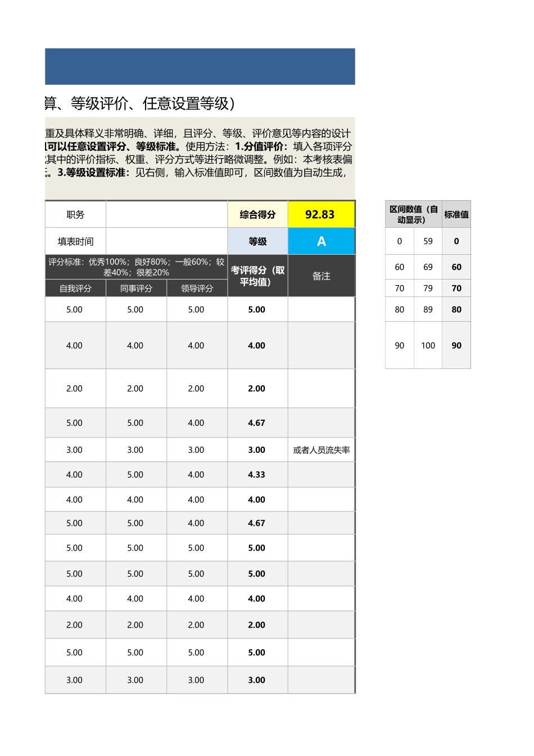
Task: Select the blue grade cell showing A
Action: (x=321, y=241)
